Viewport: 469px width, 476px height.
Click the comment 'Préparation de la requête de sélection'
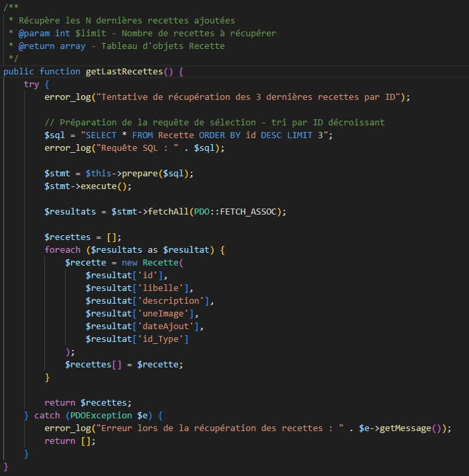[x=157, y=123]
